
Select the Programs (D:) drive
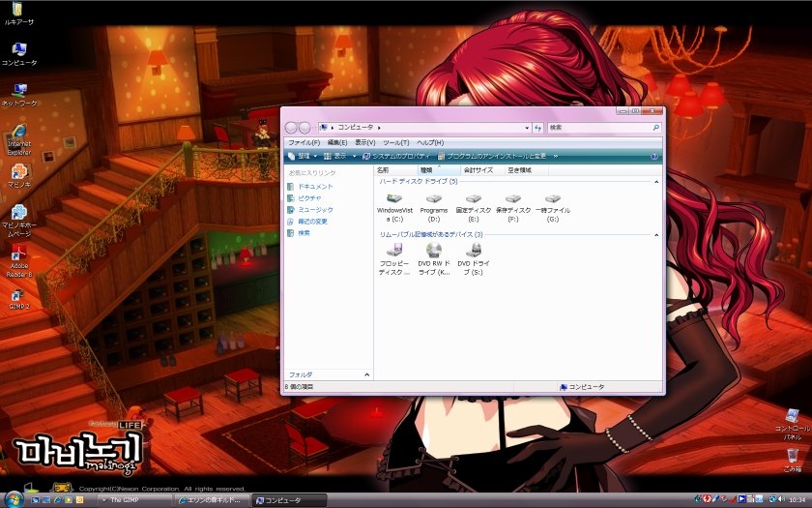click(433, 208)
